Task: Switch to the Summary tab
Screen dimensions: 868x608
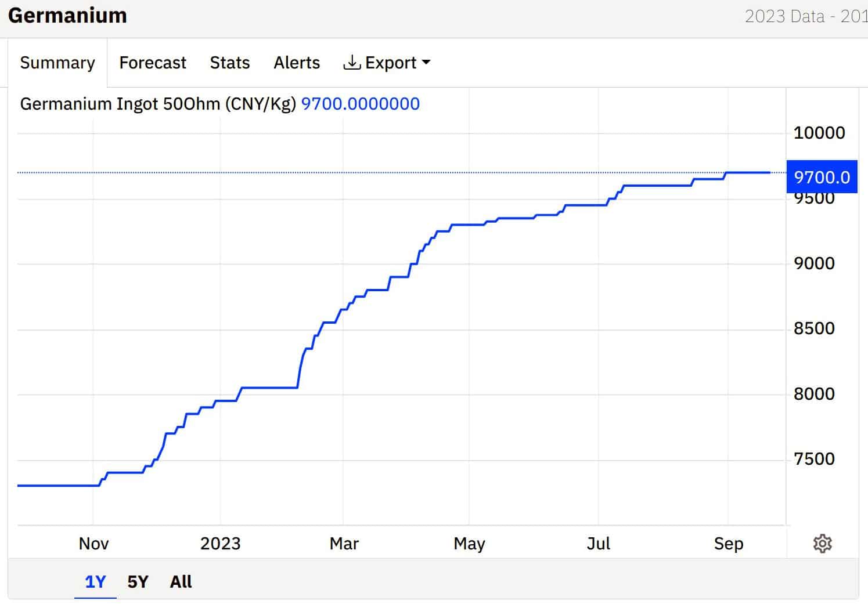Action: pos(57,63)
